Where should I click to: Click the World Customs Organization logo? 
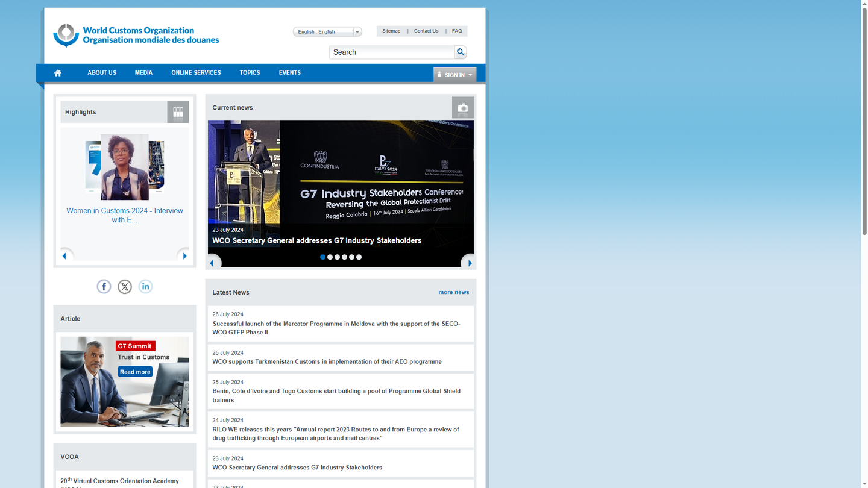[x=136, y=36]
